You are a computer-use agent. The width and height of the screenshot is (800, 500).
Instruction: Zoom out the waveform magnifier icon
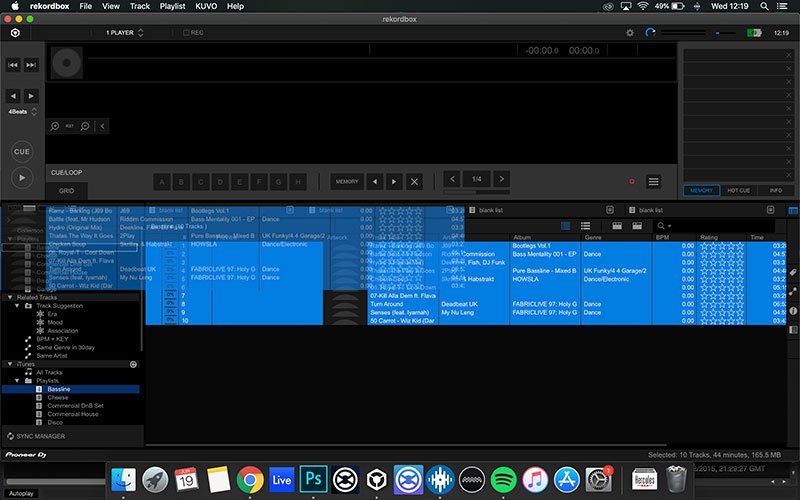[x=85, y=126]
